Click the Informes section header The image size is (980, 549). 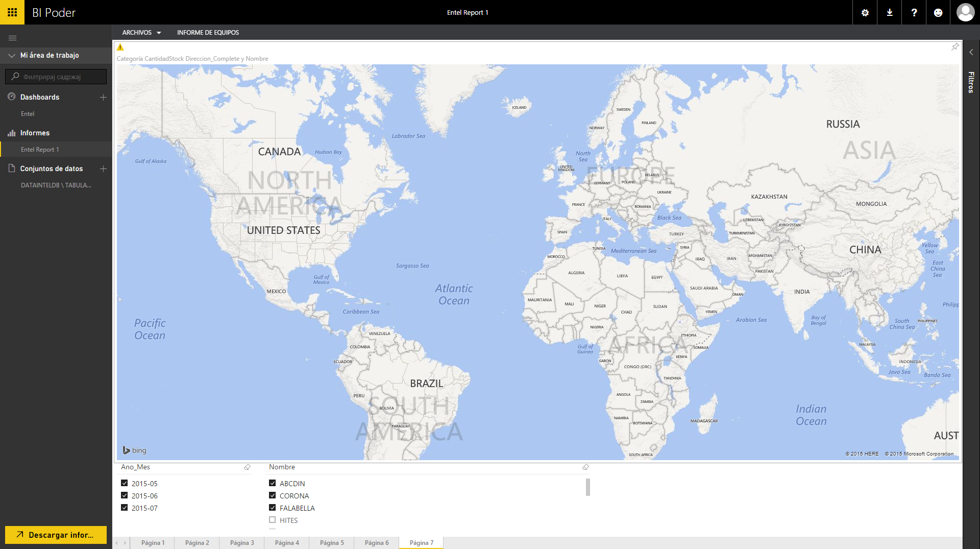tap(35, 133)
